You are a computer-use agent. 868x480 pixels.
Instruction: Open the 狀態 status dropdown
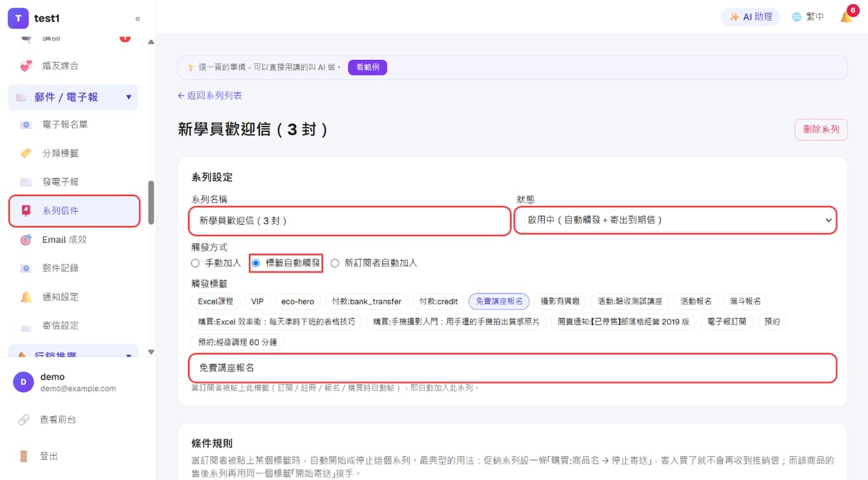pos(676,221)
